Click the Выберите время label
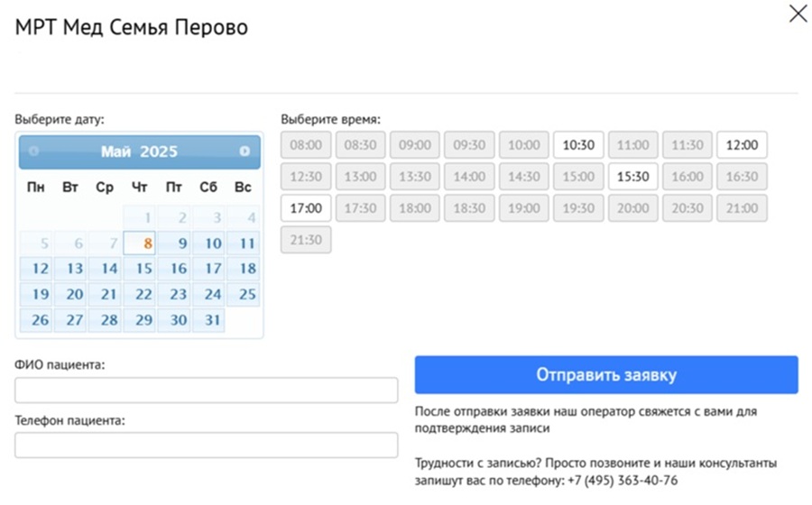 coord(330,120)
